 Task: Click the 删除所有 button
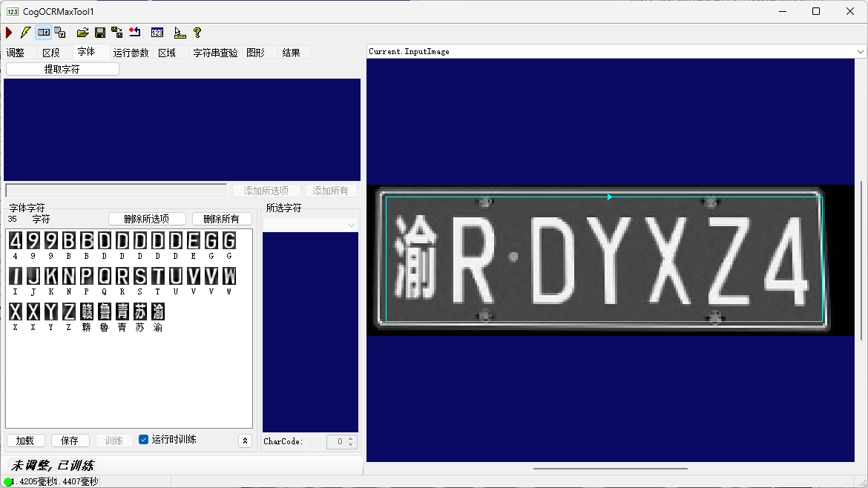pyautogui.click(x=221, y=219)
